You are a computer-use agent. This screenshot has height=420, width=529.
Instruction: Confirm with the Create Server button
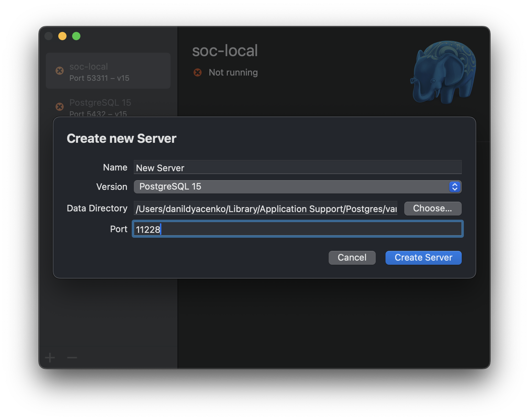423,258
